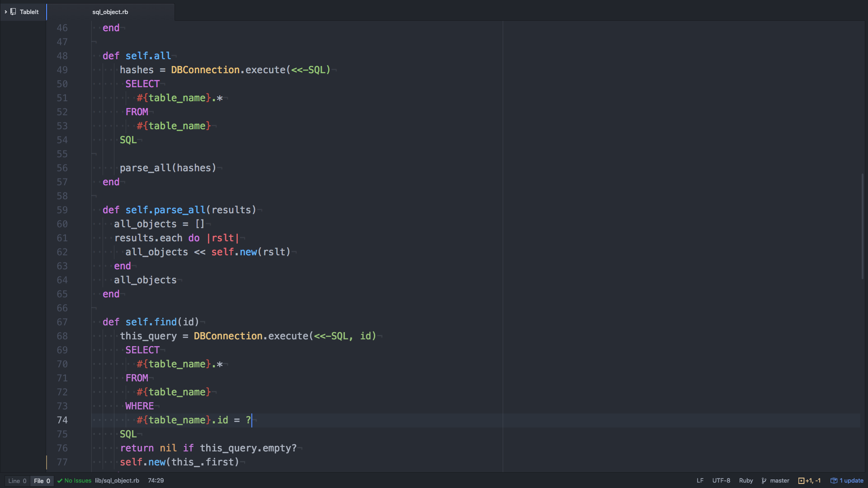The width and height of the screenshot is (868, 488).
Task: Click 'parse_all(hashes)' on line 56
Action: click(168, 168)
